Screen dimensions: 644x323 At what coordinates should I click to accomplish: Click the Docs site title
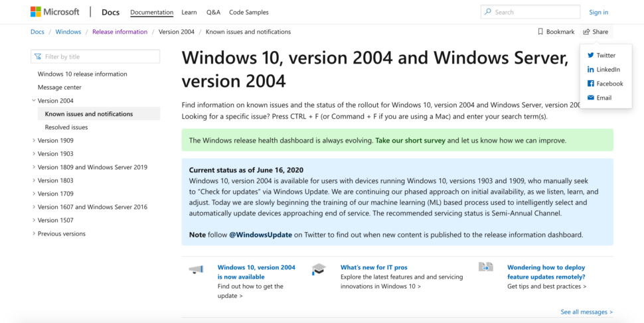pos(110,13)
